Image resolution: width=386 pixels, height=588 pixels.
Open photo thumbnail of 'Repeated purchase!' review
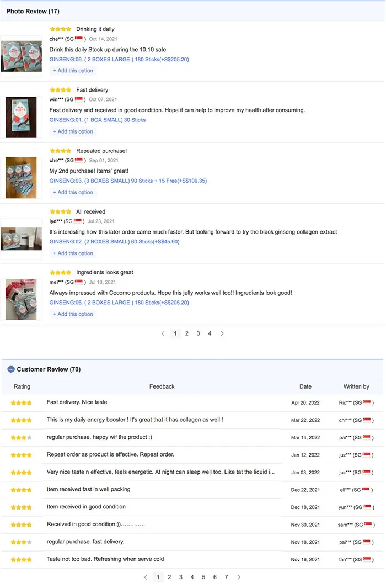(x=21, y=177)
